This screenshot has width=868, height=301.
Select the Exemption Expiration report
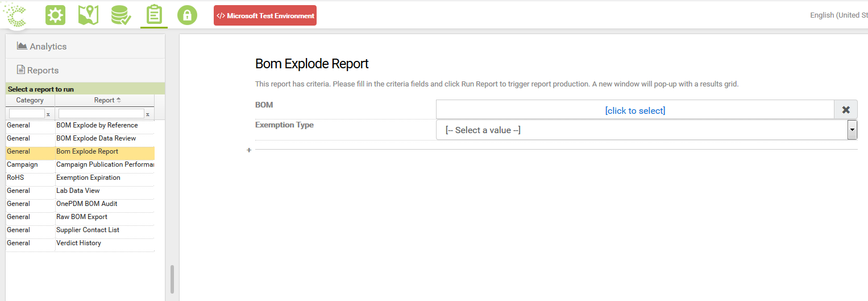88,178
